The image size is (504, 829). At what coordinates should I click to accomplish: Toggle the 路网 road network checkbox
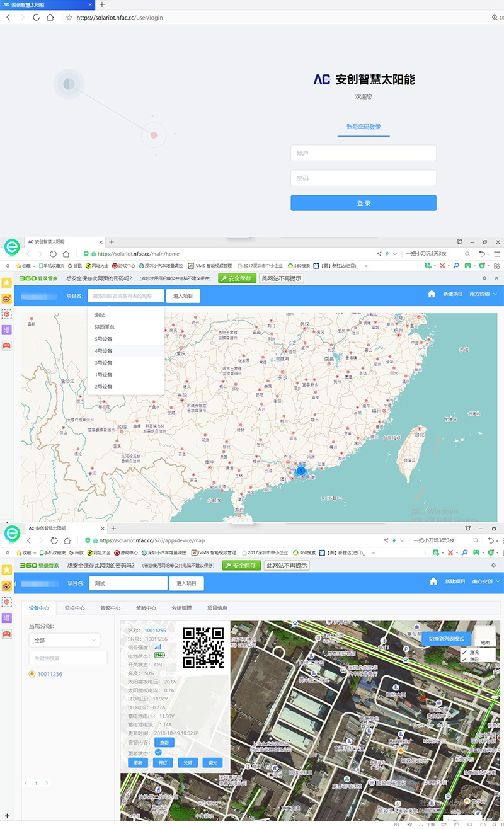coord(465,659)
